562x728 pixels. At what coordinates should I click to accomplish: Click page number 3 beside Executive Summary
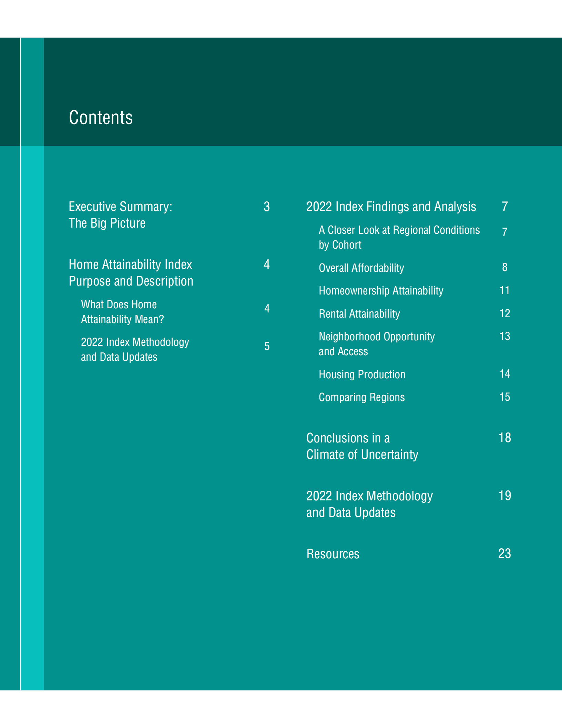pyautogui.click(x=266, y=207)
